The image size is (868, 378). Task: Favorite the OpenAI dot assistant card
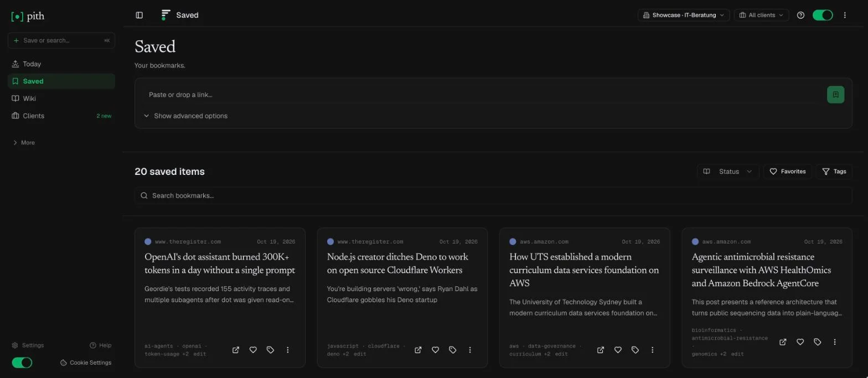tap(253, 350)
